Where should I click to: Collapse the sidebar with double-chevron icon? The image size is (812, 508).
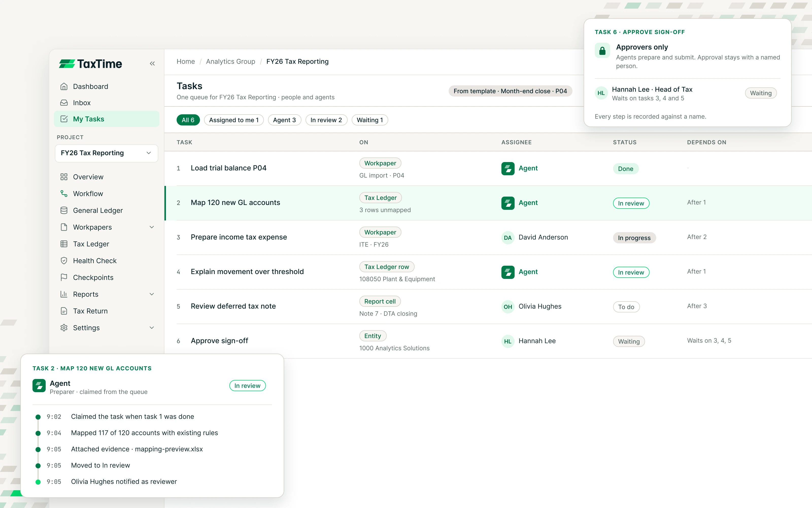152,63
